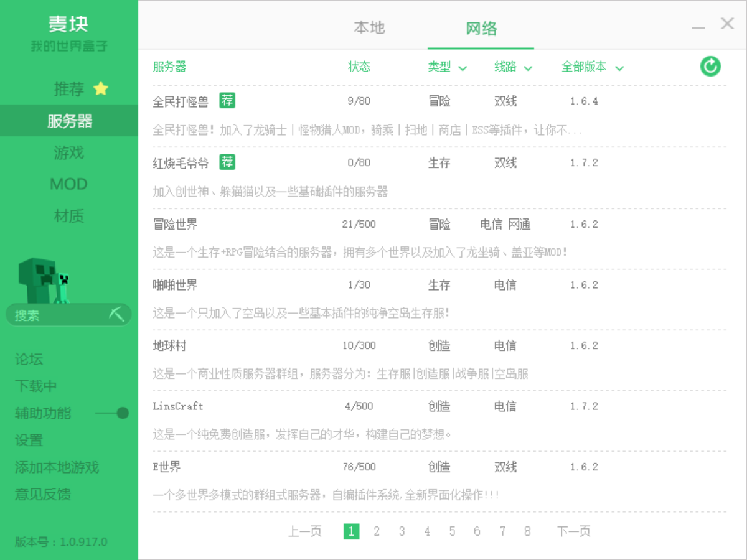Go to 下一页 next page

click(573, 531)
